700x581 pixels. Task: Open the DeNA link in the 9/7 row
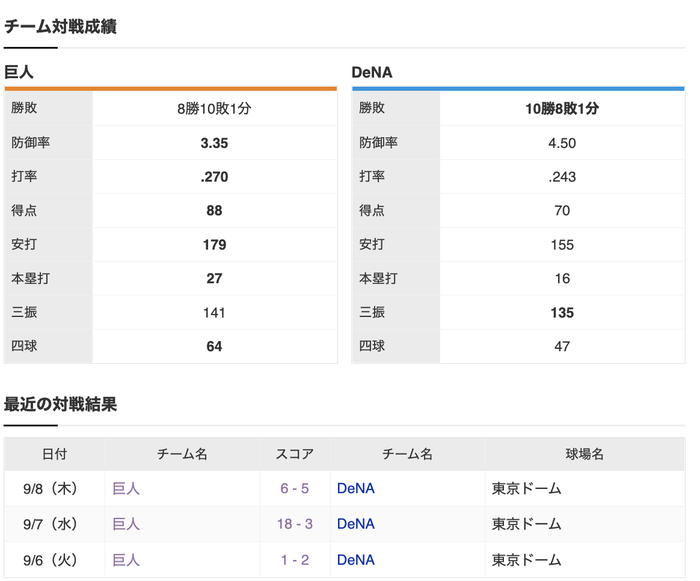coord(356,524)
